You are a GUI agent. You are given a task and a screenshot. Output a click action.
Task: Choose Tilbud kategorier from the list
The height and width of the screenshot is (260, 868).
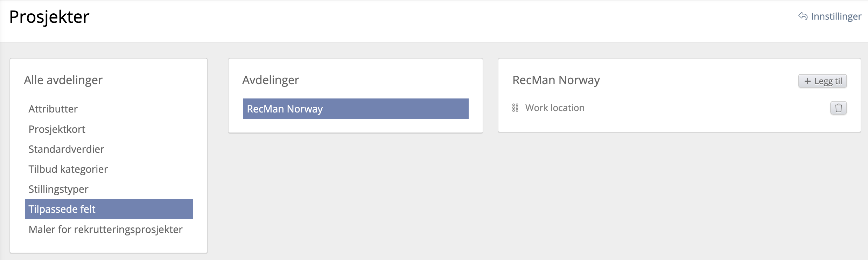pyautogui.click(x=68, y=169)
